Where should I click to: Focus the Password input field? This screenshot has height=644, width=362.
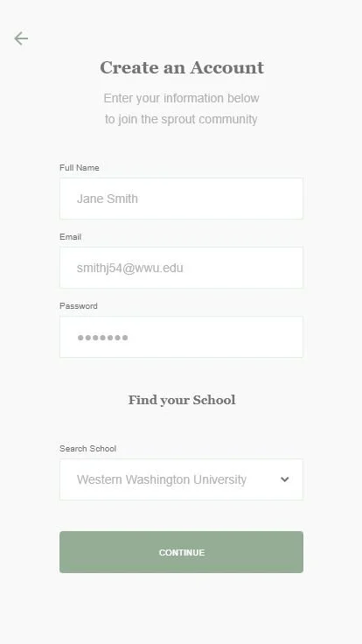(181, 337)
